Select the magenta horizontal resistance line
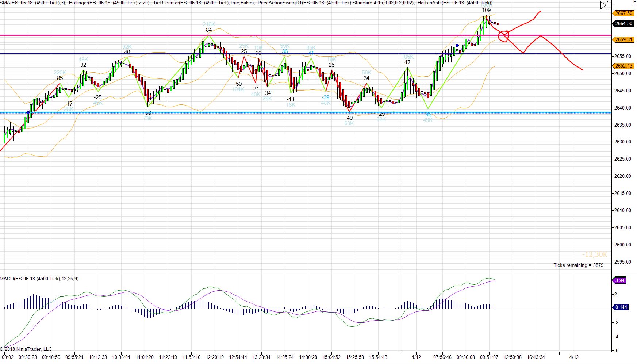This screenshot has width=637, height=364. (x=306, y=35)
